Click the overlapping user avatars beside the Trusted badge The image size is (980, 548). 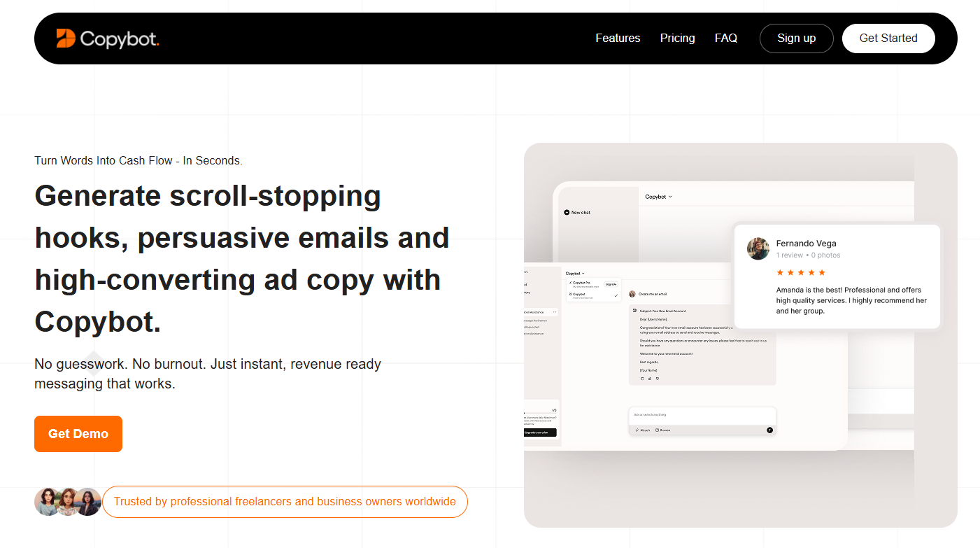pyautogui.click(x=68, y=502)
